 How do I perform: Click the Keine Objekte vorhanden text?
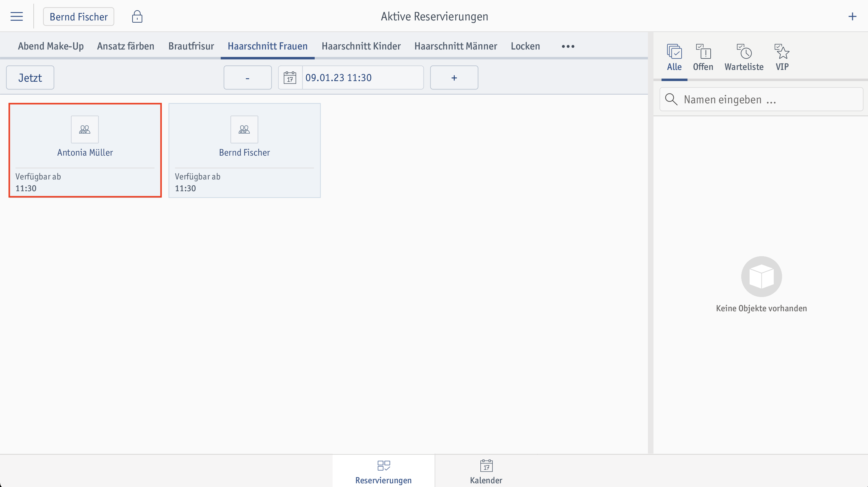761,308
